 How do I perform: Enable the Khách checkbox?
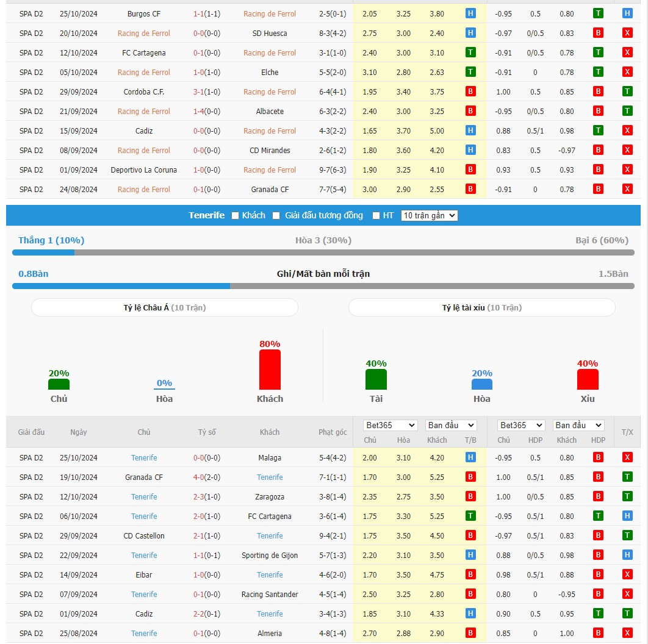(x=235, y=216)
